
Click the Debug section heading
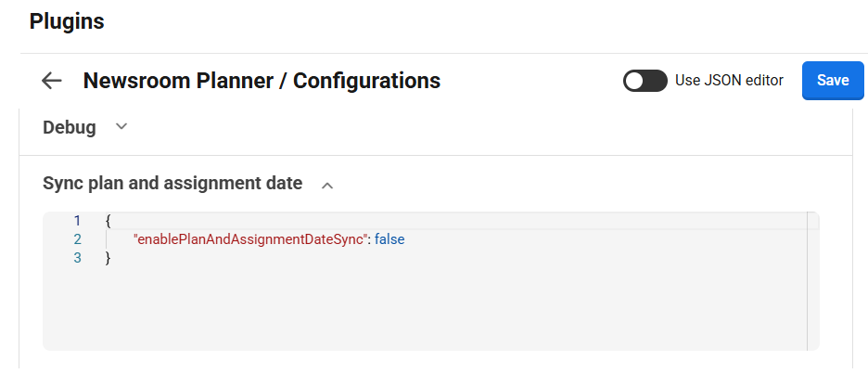[x=70, y=127]
